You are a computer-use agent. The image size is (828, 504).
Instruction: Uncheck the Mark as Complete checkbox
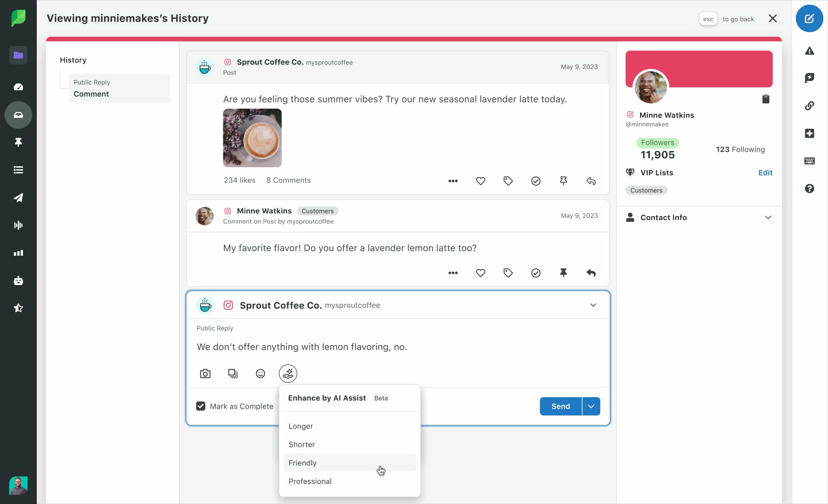coord(201,406)
